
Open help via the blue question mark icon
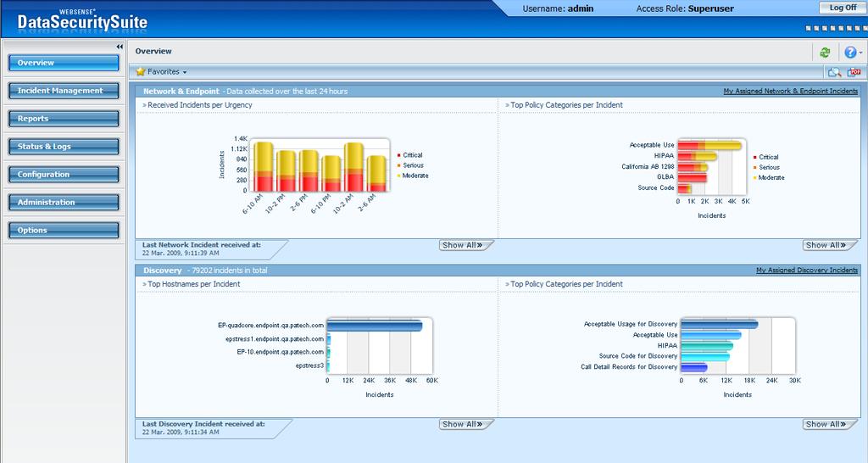[x=849, y=53]
